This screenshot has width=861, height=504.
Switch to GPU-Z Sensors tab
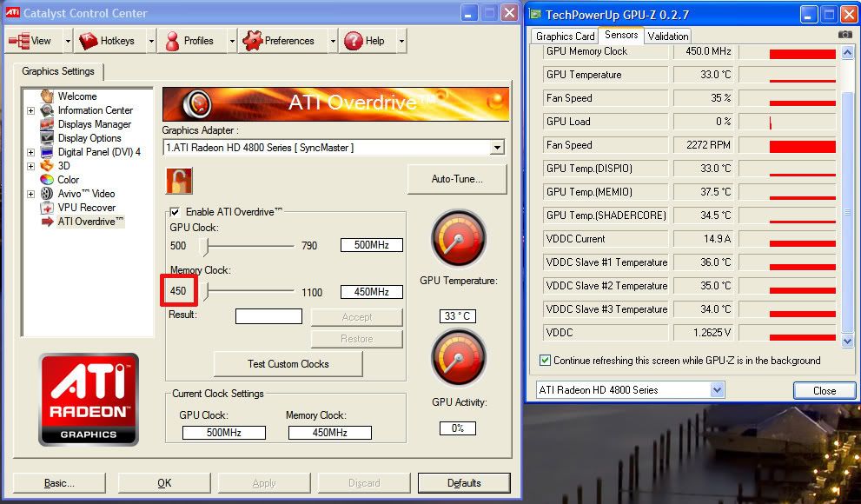tap(621, 35)
